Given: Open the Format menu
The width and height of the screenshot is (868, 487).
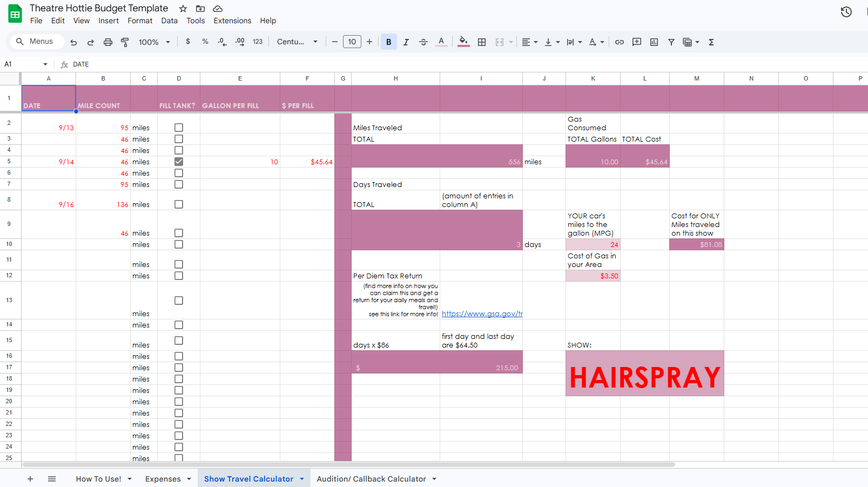Looking at the screenshot, I should point(140,21).
